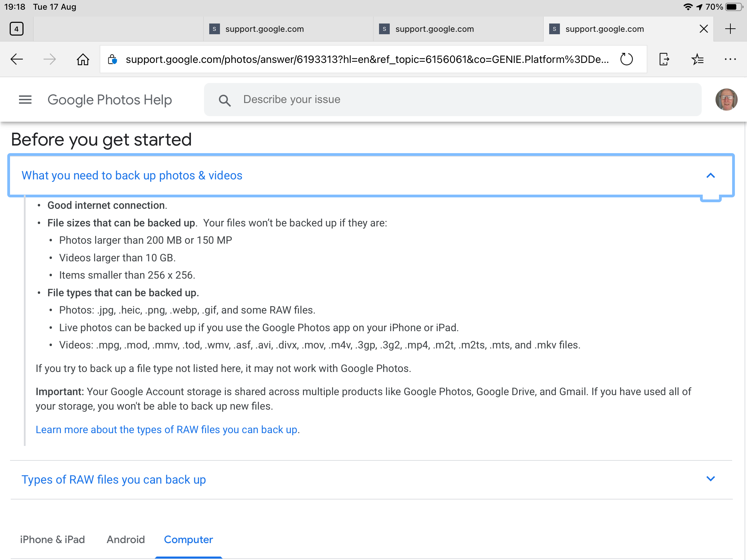Open the favorites star list icon

(x=697, y=59)
